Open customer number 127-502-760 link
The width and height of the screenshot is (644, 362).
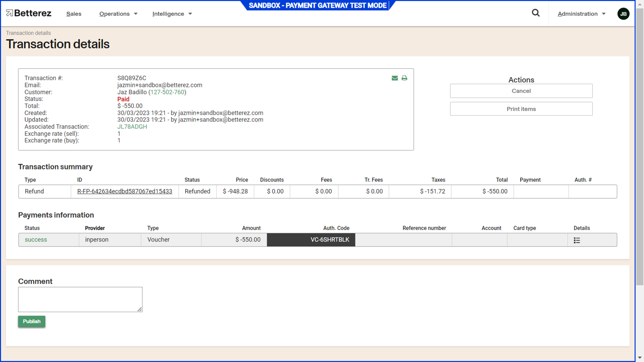coord(167,93)
